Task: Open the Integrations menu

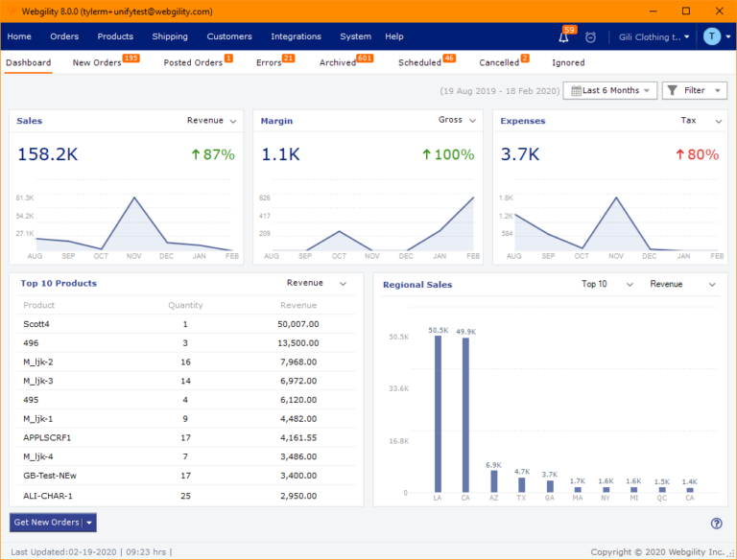Action: click(297, 36)
